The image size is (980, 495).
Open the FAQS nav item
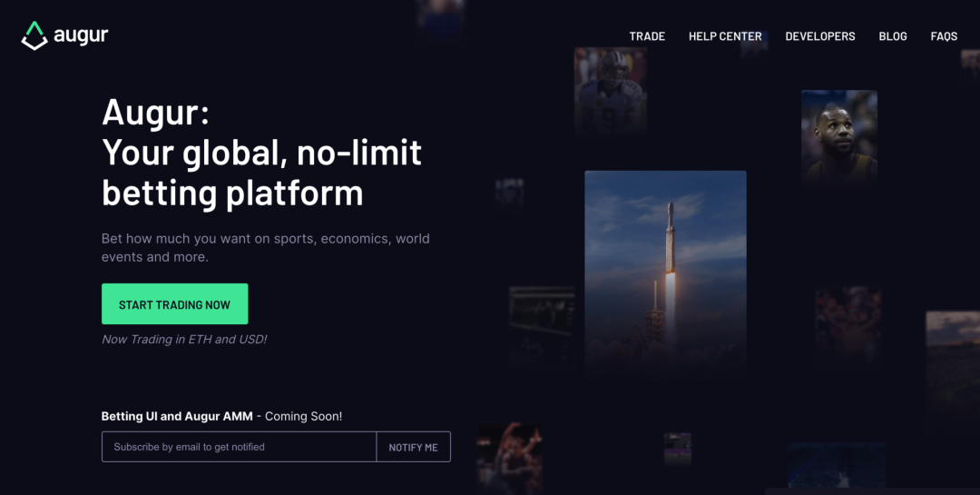point(944,36)
